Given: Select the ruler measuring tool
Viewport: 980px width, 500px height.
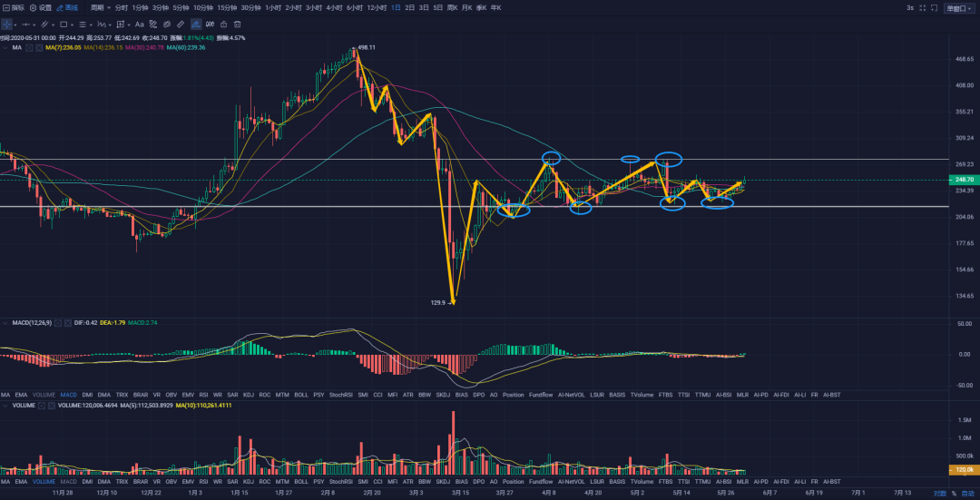Looking at the screenshot, I should click(181, 25).
